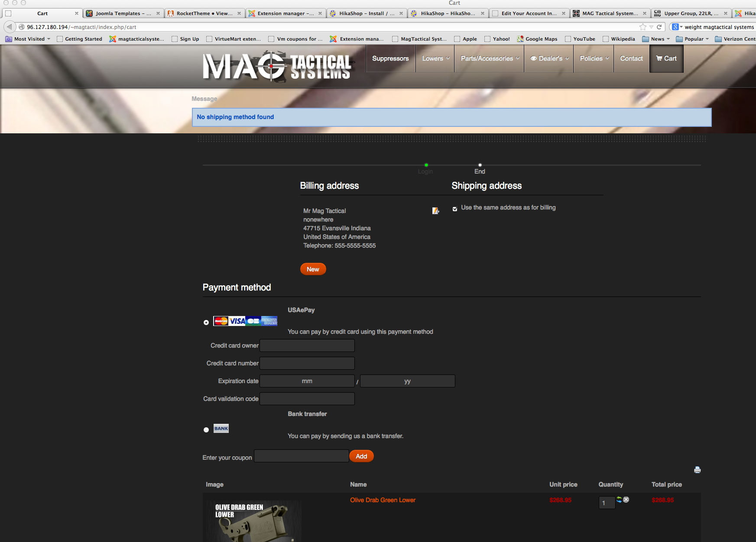Close the Joomla Templates tab

[x=158, y=13]
